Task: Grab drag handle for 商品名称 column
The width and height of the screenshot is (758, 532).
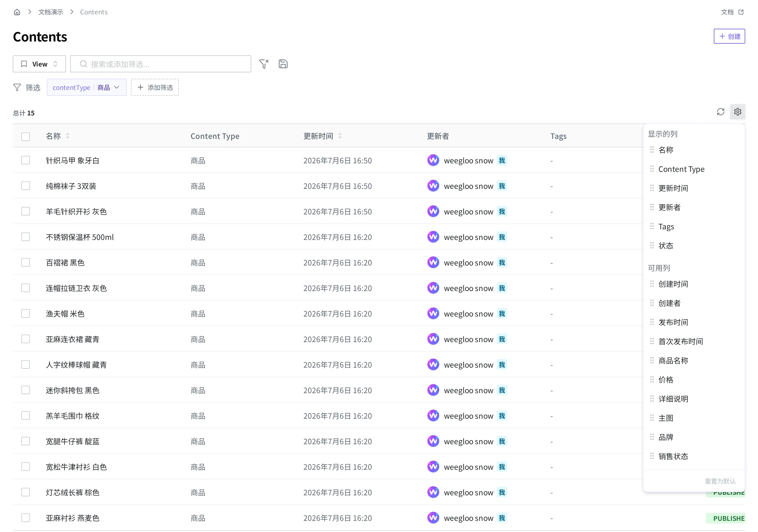Action: [x=652, y=360]
